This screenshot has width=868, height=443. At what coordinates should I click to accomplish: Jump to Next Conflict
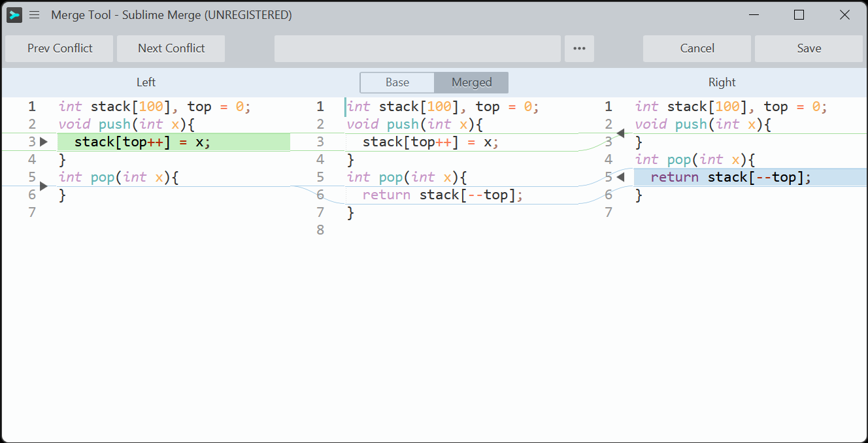coord(171,48)
